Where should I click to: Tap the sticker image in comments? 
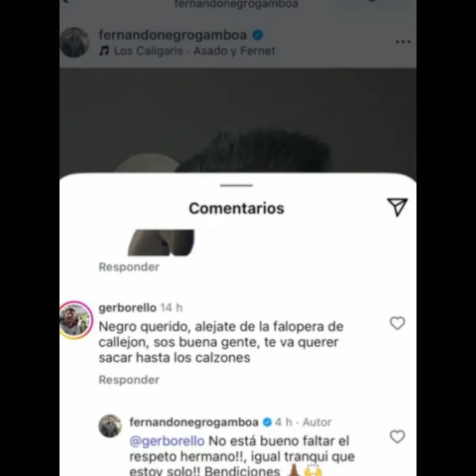(161, 242)
